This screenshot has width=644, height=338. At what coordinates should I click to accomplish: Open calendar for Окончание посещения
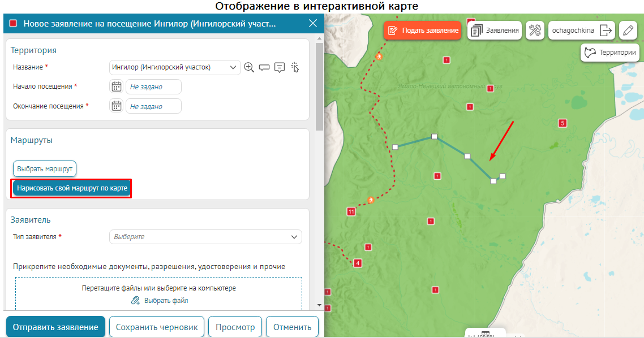pyautogui.click(x=117, y=106)
